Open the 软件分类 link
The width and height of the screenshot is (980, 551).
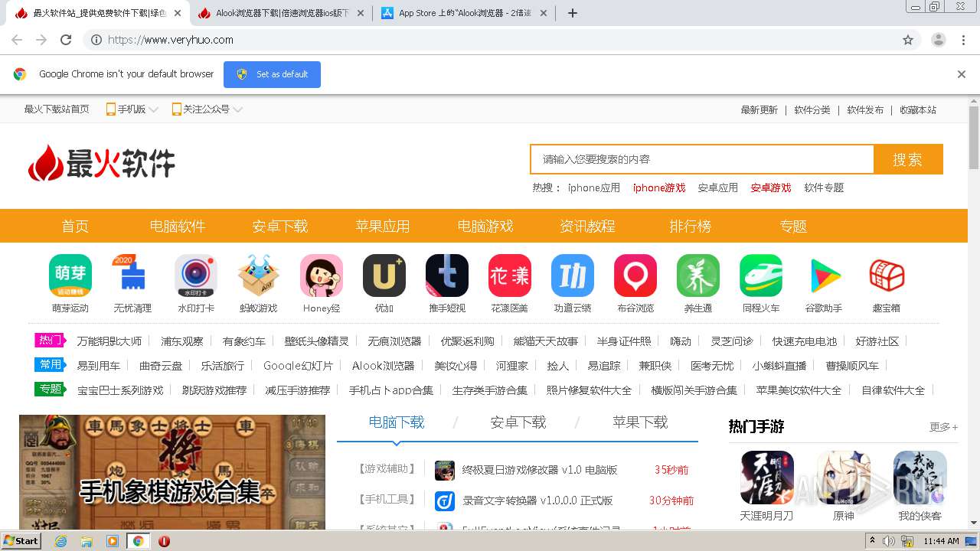[812, 109]
